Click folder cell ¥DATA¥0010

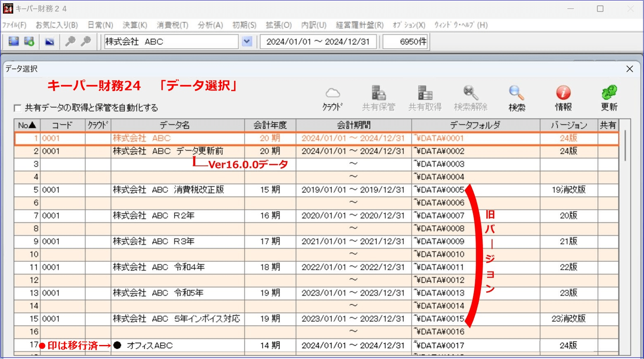476,255
